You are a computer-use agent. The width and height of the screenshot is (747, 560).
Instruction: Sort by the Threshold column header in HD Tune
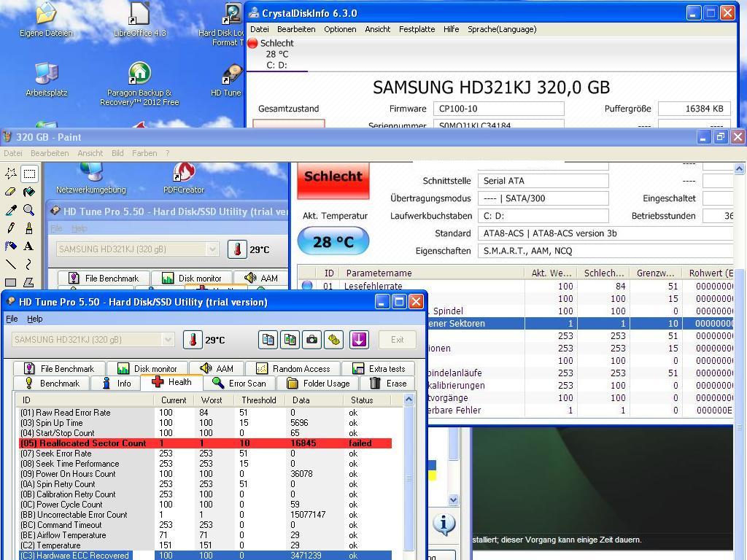click(x=259, y=400)
